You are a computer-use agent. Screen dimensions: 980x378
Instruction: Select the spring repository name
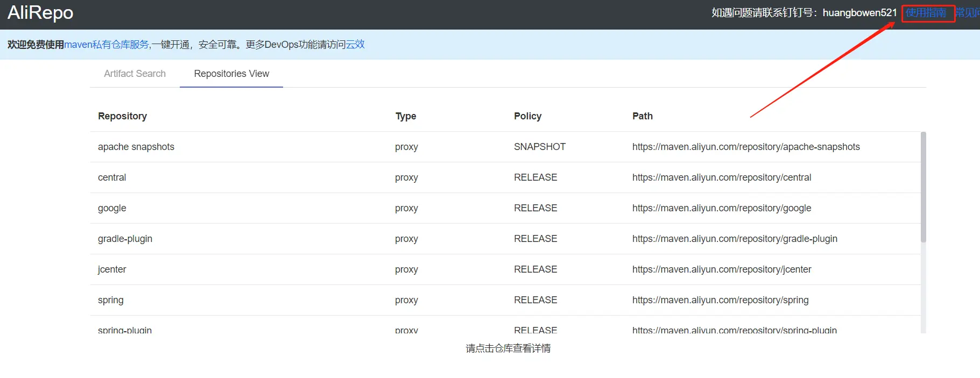111,300
